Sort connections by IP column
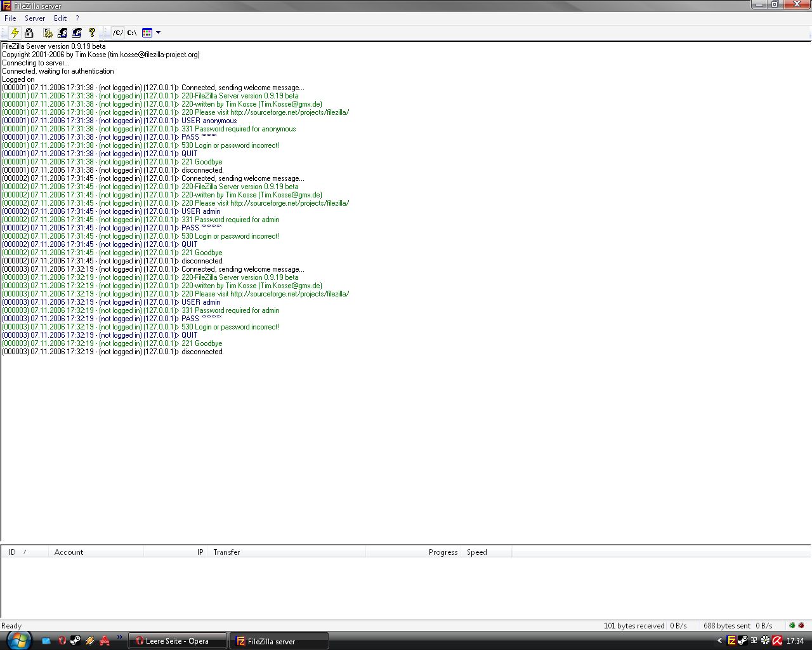This screenshot has height=650, width=812. click(x=175, y=552)
